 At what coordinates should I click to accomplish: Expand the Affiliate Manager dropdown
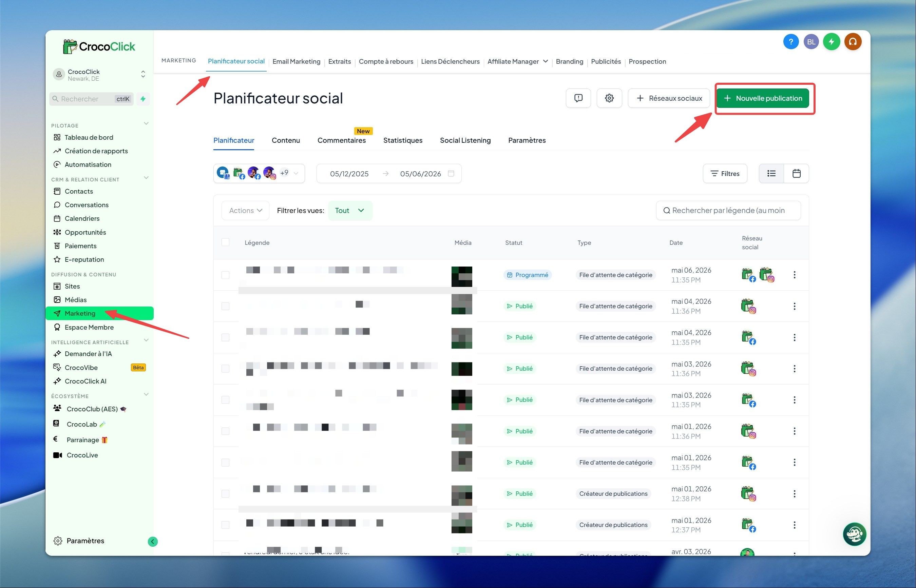pyautogui.click(x=518, y=61)
